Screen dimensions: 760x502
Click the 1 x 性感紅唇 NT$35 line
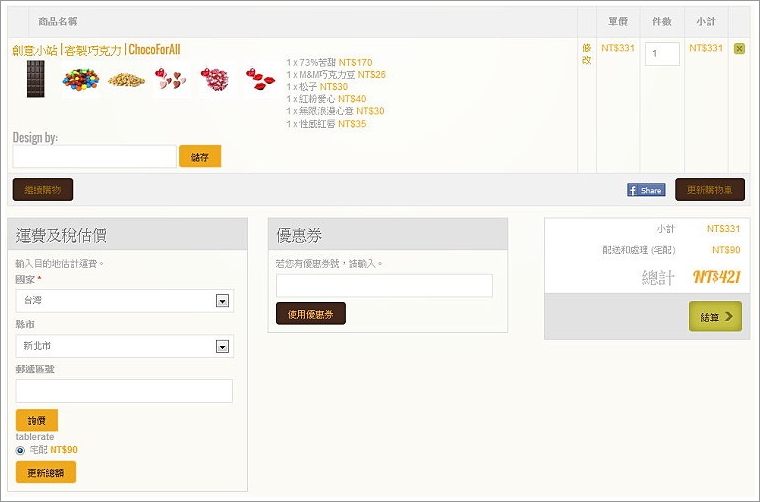(x=326, y=124)
